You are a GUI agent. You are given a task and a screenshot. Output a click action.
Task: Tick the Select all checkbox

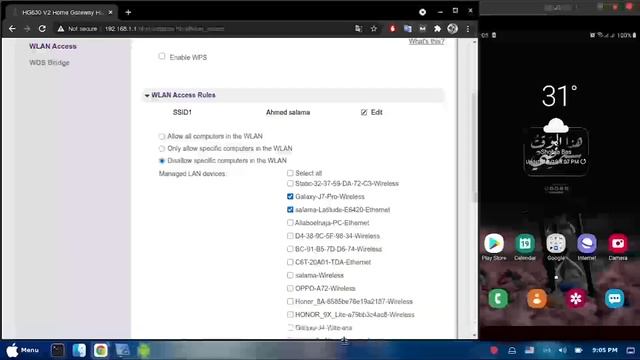tap(290, 173)
